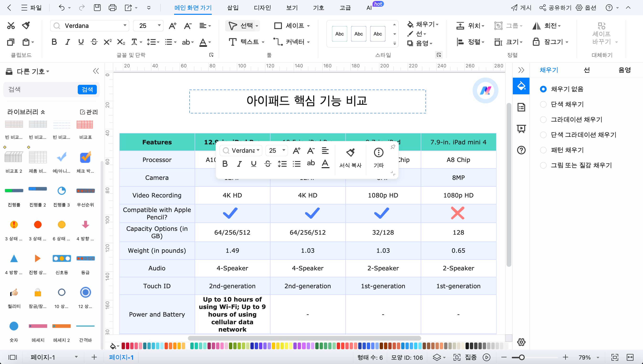This screenshot has width=643, height=364.
Task: Switch to the view (보기) ribbon tab
Action: pos(292,8)
